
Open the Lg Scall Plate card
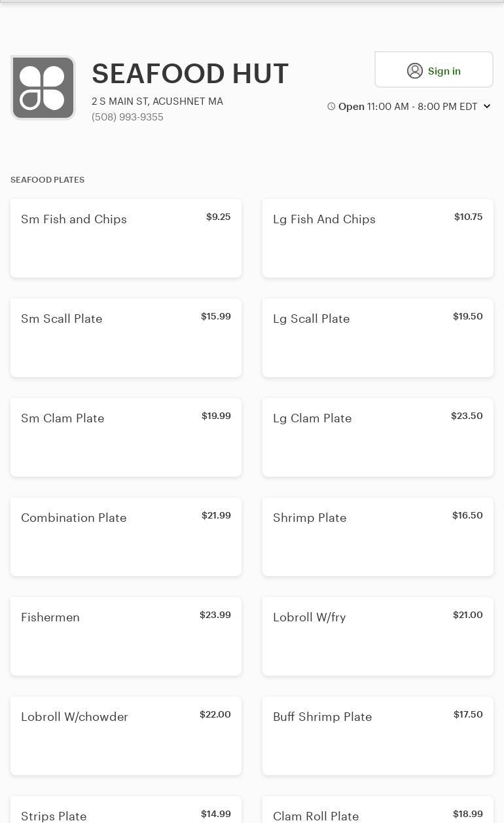point(378,338)
